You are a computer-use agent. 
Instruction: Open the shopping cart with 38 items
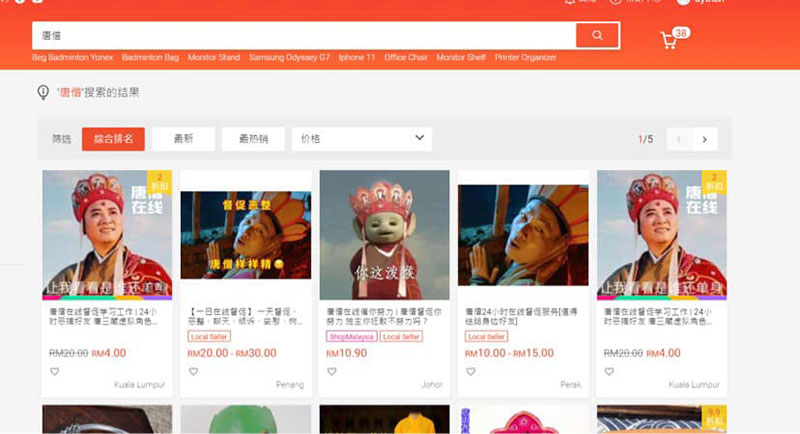674,38
